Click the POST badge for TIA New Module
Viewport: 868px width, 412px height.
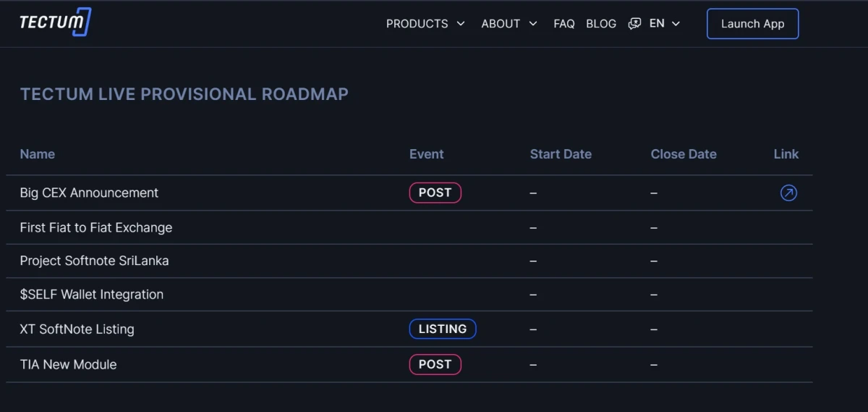pos(435,364)
